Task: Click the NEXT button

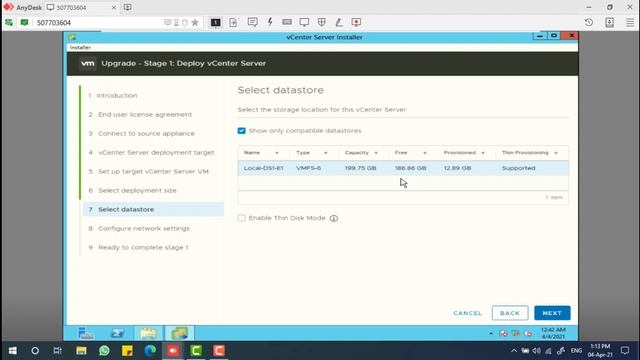Action: point(552,313)
